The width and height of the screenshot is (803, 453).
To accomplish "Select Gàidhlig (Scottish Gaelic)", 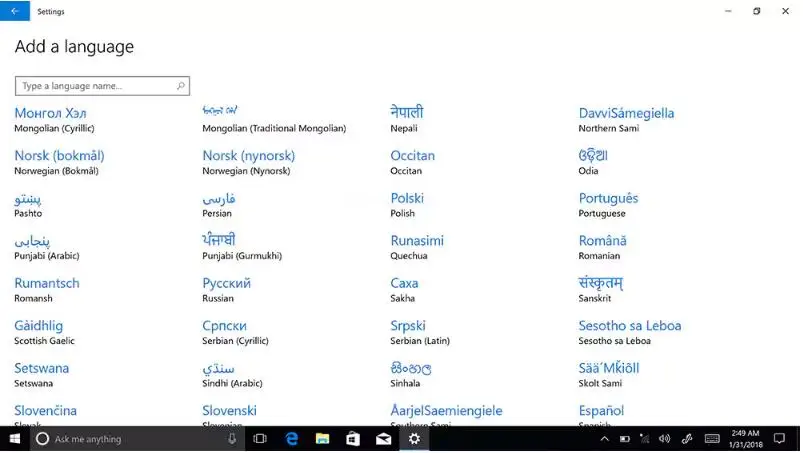I will (45, 332).
